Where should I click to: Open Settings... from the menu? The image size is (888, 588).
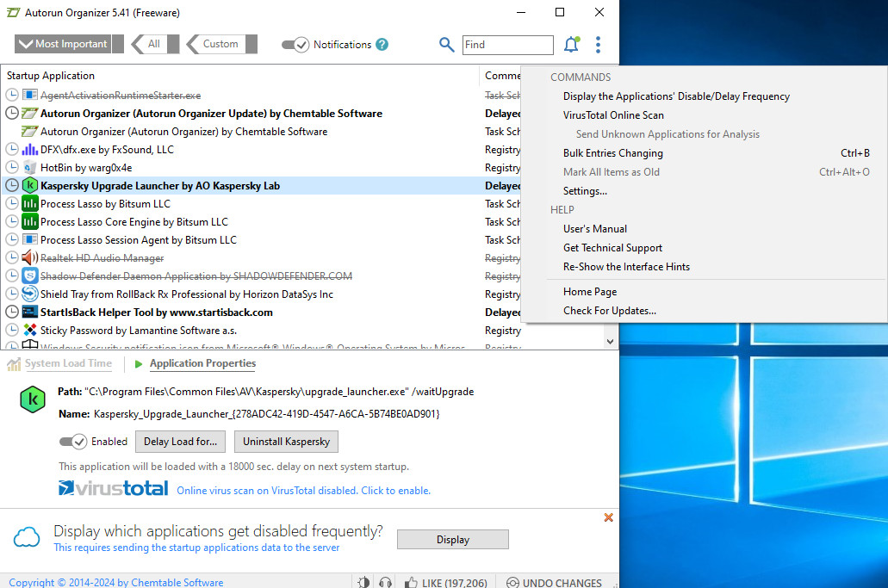585,191
